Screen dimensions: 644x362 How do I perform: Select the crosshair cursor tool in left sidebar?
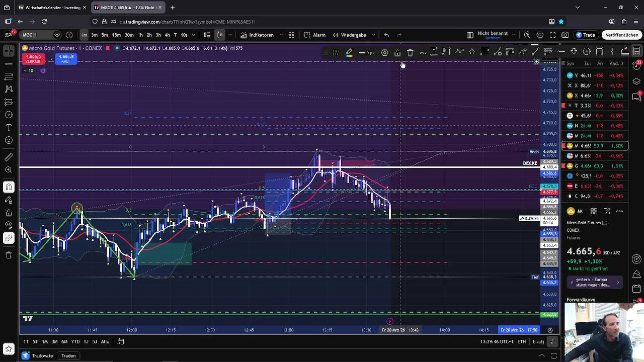(9, 51)
